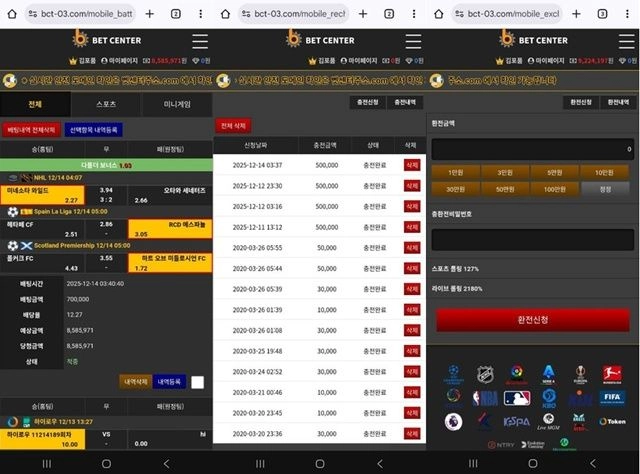Switch to the 미니게임 tab
The width and height of the screenshot is (640, 474).
177,105
